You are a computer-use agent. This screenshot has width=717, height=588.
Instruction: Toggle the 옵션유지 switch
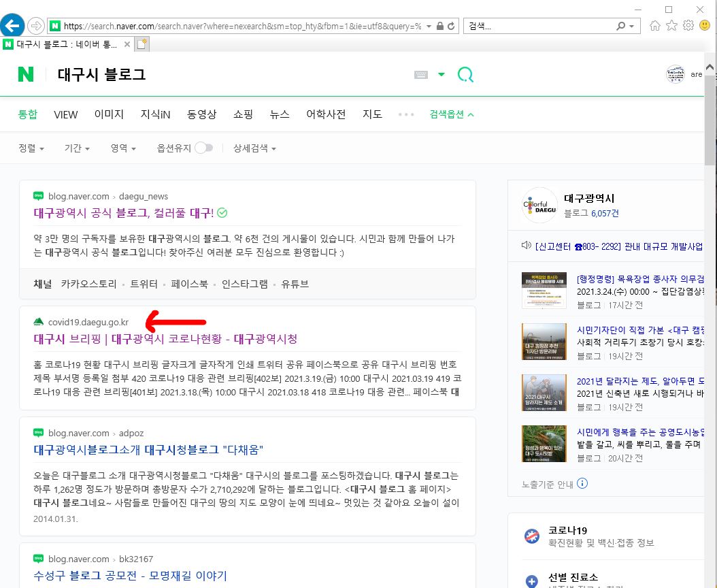click(x=204, y=148)
